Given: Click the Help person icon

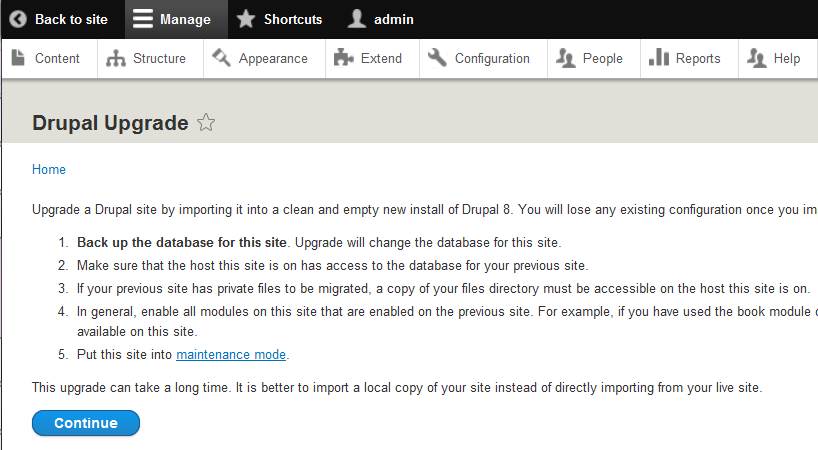Looking at the screenshot, I should pos(756,58).
